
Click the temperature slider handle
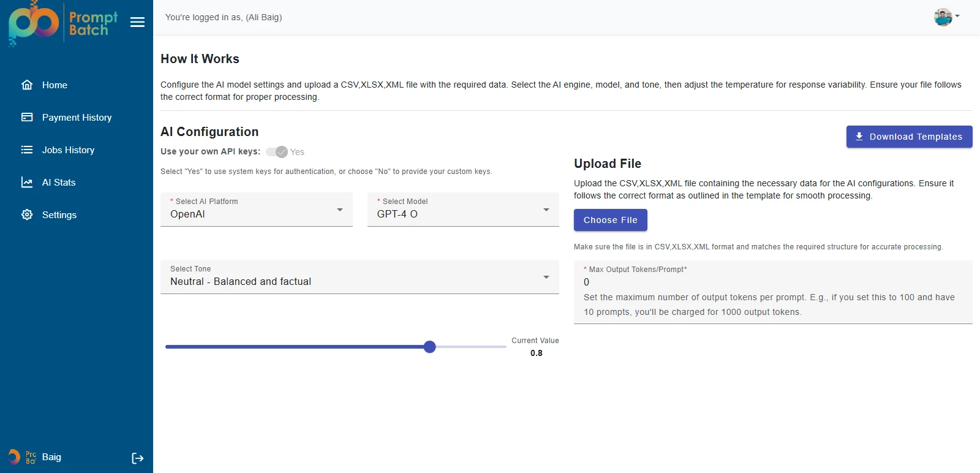point(430,347)
